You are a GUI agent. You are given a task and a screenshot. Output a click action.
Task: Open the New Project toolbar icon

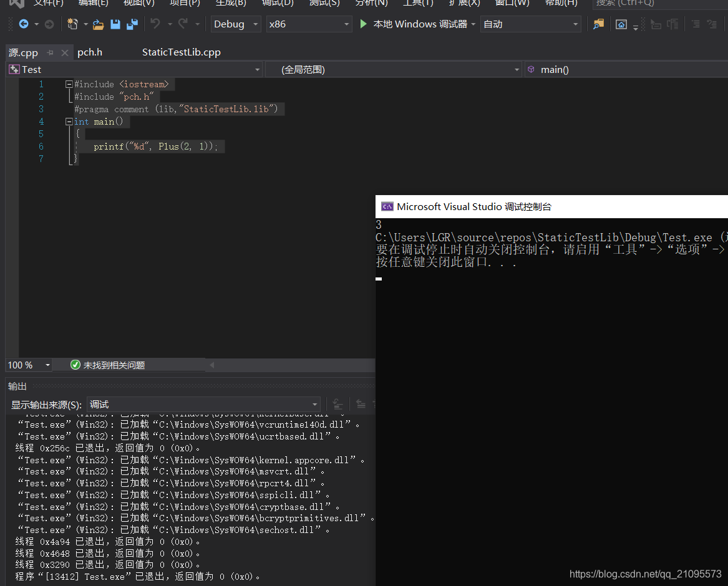click(74, 24)
